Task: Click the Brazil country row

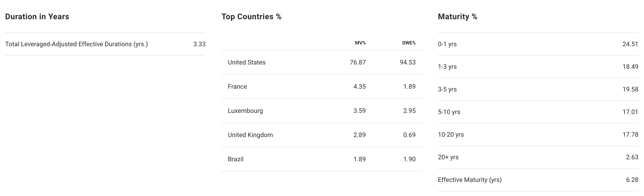Action: [236, 159]
